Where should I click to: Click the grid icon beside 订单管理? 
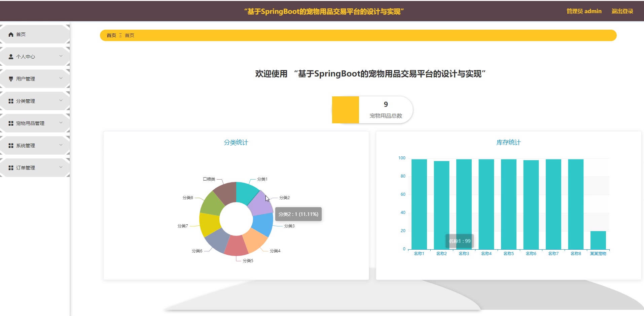[x=11, y=168]
